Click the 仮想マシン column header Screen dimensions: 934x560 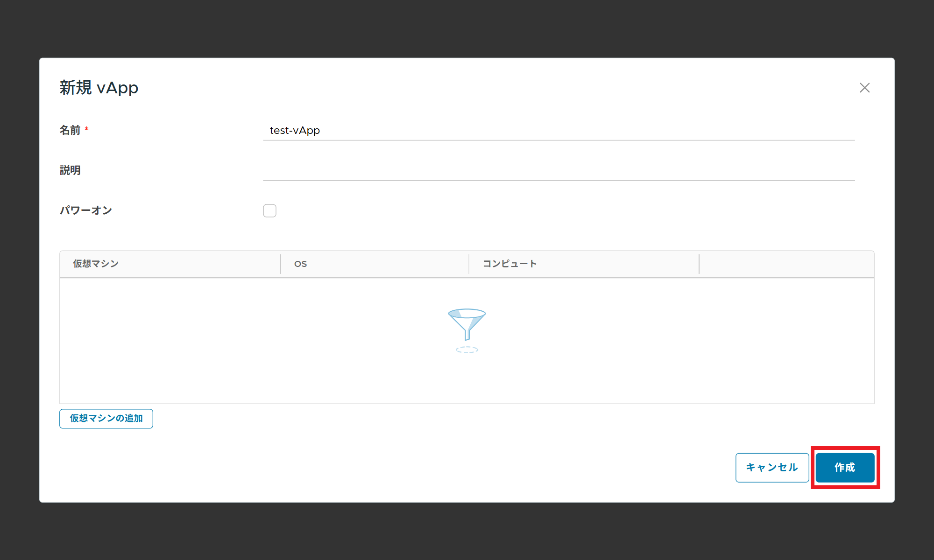[96, 264]
